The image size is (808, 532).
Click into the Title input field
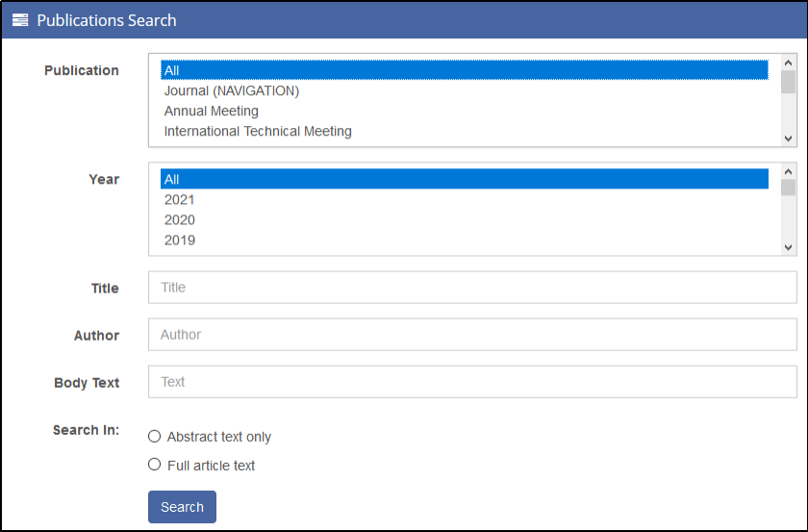471,288
